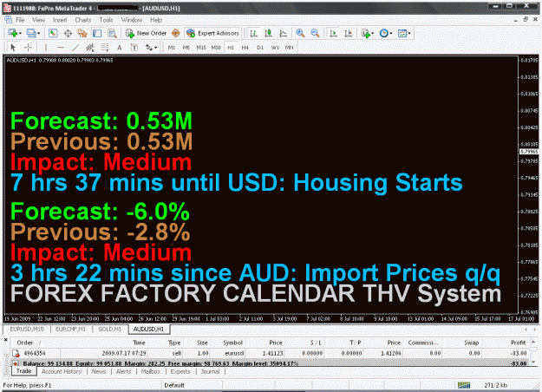This screenshot has width=542, height=392.
Task: Open the Alerts terminal tab
Action: (x=123, y=371)
